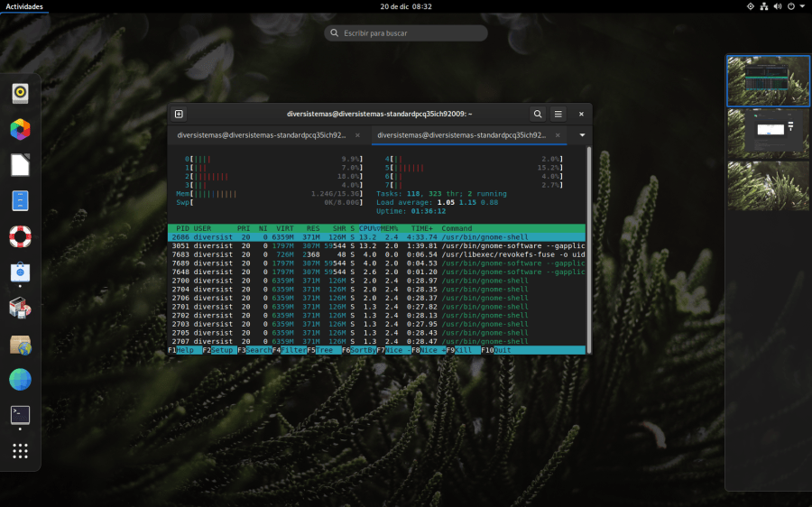Launch LibreOffice from the dock

coord(20,165)
